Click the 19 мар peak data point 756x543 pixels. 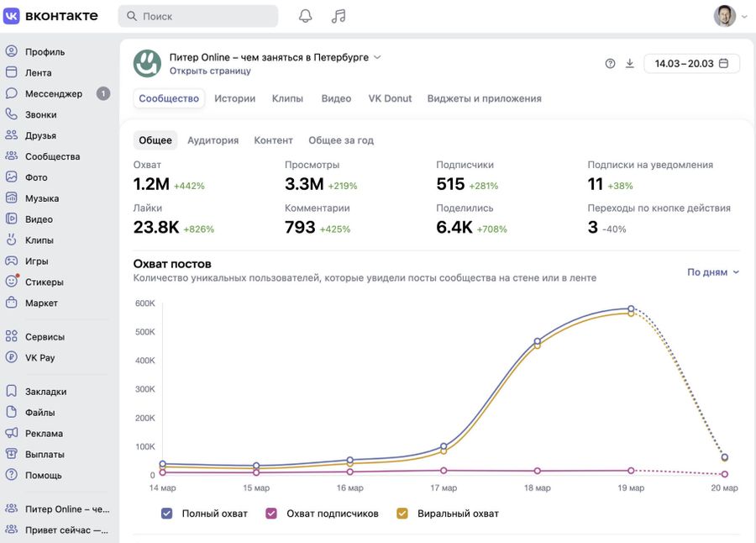[631, 309]
